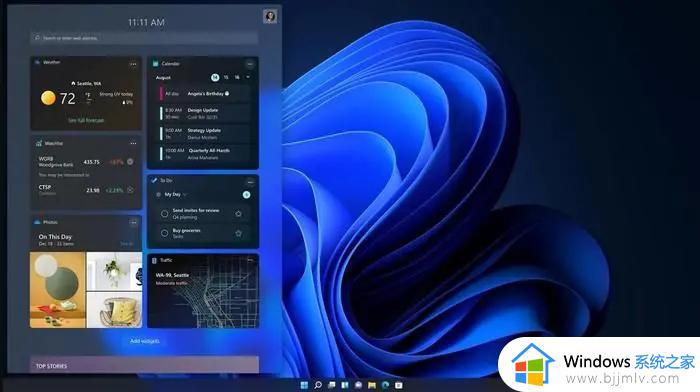Screen dimensions: 700x392
Task: Open the Angela's Birthday all-day event
Action: [x=204, y=94]
